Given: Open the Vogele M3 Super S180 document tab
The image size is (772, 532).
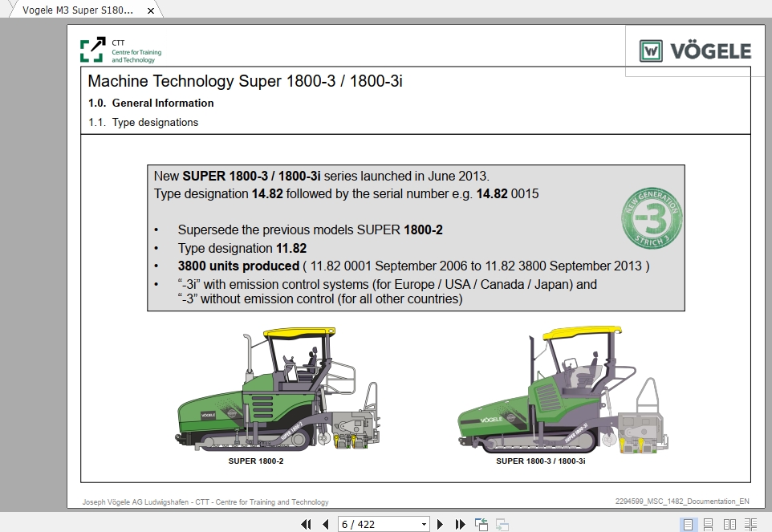Looking at the screenshot, I should (x=80, y=11).
